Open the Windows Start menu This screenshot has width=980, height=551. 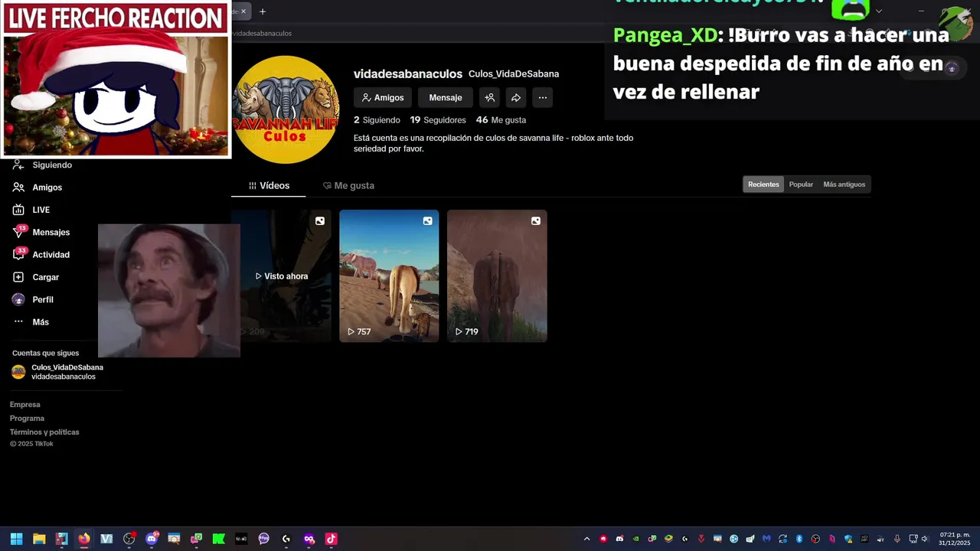click(16, 539)
